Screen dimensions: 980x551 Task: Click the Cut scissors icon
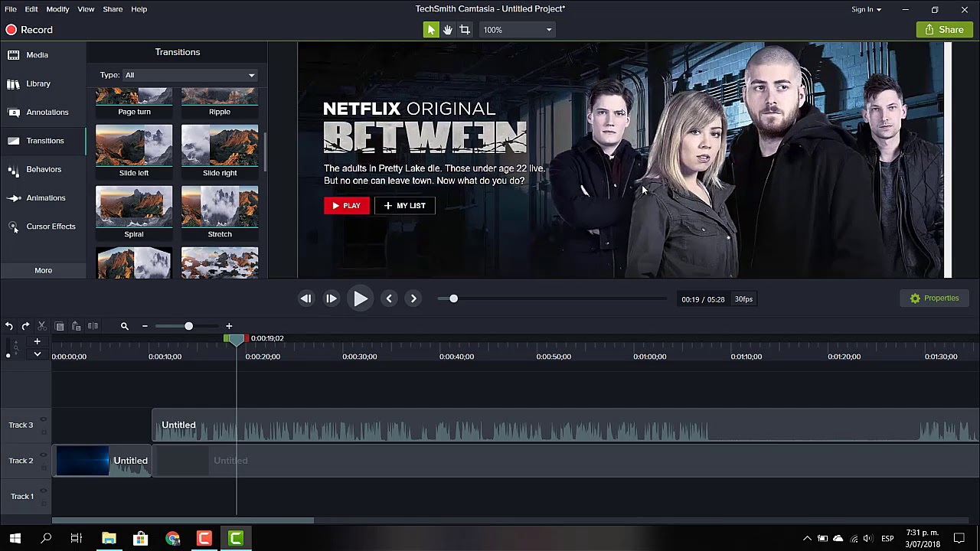point(42,326)
